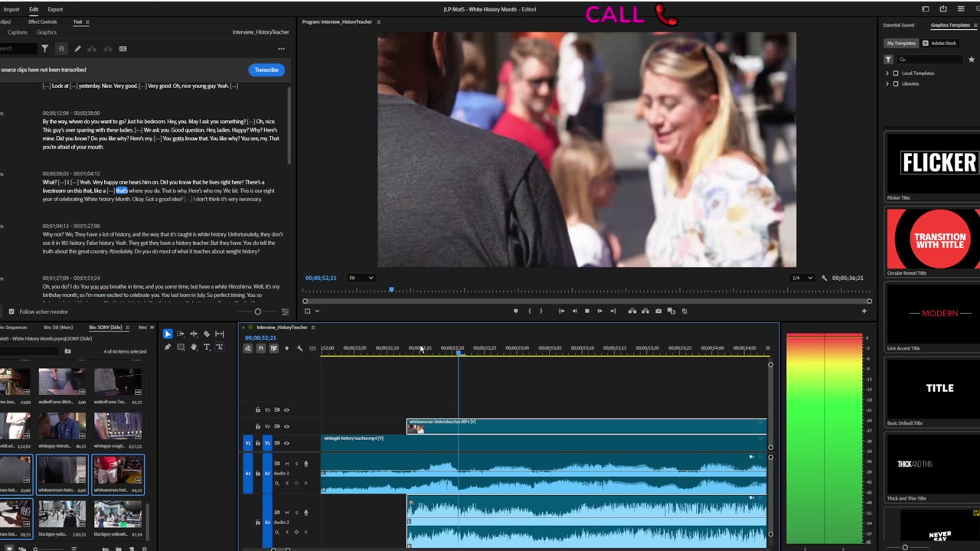Open program monitor wrench settings
The image size is (980, 551).
(824, 278)
